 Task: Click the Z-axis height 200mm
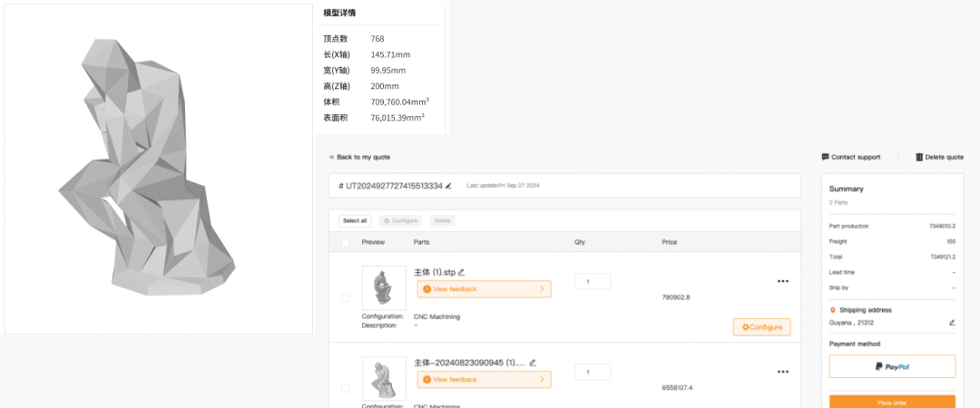pyautogui.click(x=385, y=86)
